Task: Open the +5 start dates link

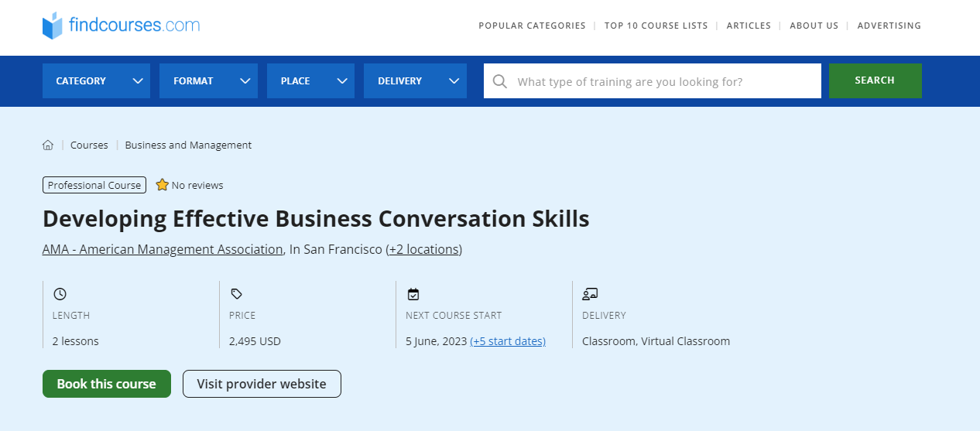Action: 508,341
